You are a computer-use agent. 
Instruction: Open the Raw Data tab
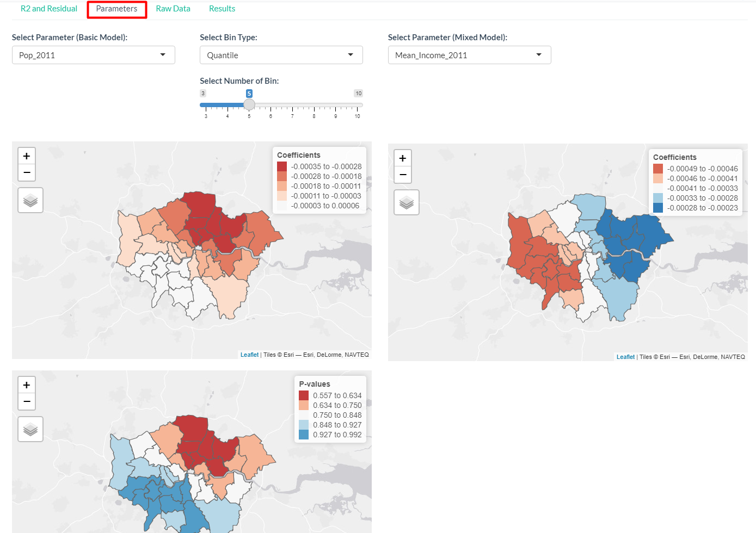point(173,9)
